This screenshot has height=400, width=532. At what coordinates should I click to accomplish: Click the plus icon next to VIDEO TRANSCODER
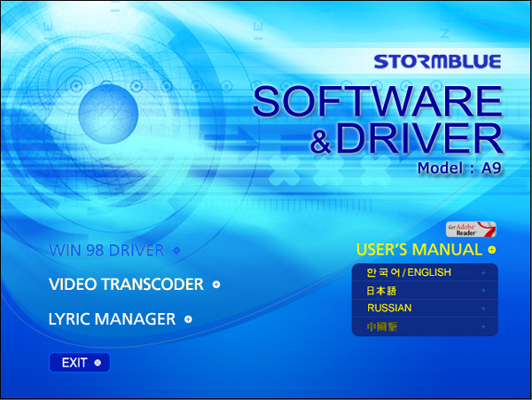[216, 285]
